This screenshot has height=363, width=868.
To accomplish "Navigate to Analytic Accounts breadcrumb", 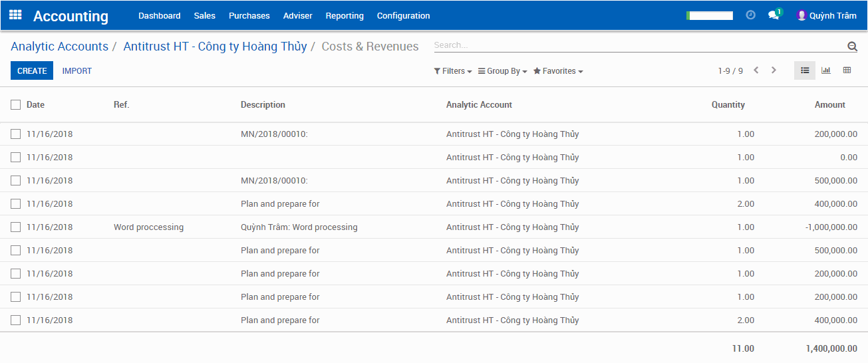I will pos(59,47).
